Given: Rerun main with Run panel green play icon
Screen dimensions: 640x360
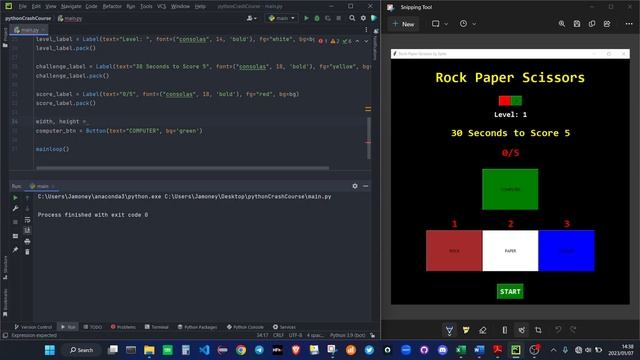Looking at the screenshot, I should click(15, 198).
